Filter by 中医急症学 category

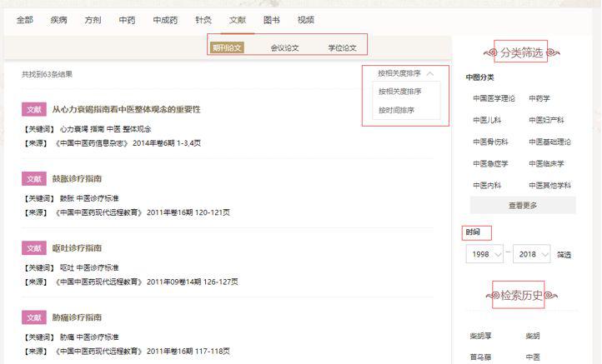point(490,164)
